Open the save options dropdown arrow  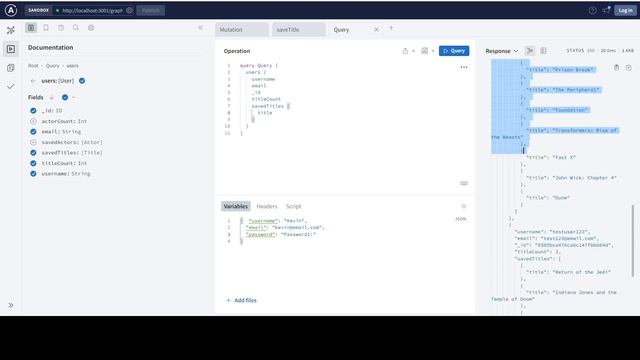[433, 51]
